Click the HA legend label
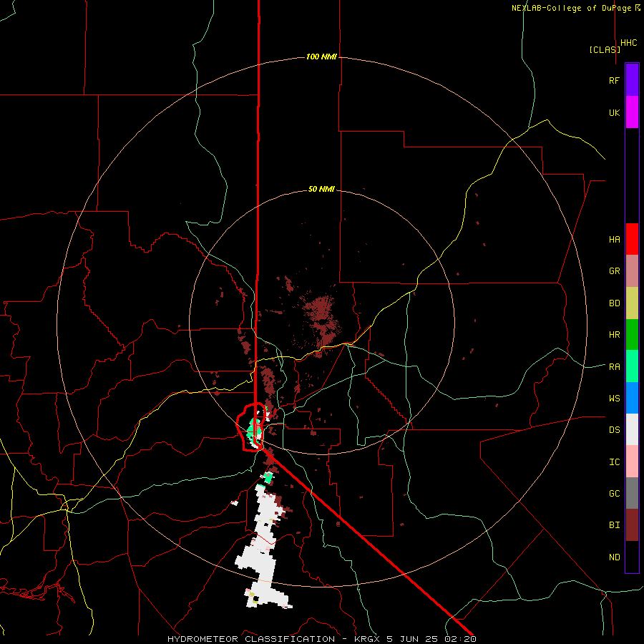 (x=614, y=240)
